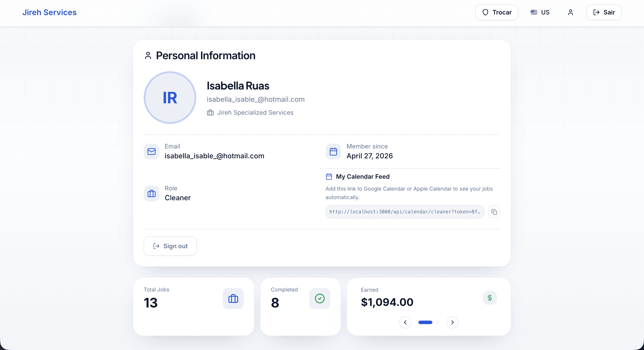Click the Sair logout button
Screen dimensions: 644x350
pyautogui.click(x=604, y=12)
